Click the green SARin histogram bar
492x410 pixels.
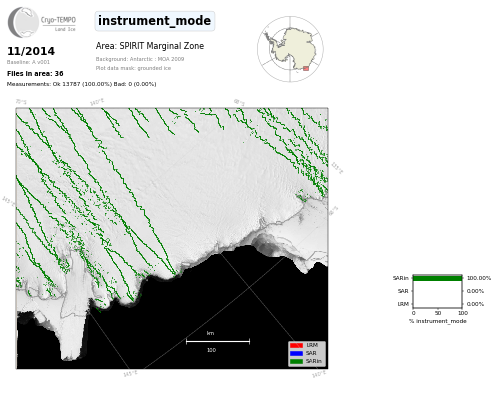437,278
